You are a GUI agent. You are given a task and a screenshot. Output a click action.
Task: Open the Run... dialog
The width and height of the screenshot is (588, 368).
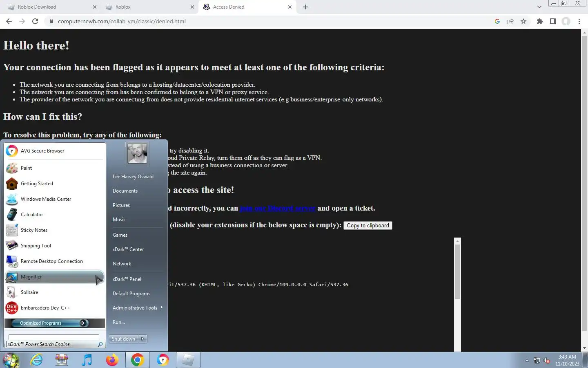(119, 322)
